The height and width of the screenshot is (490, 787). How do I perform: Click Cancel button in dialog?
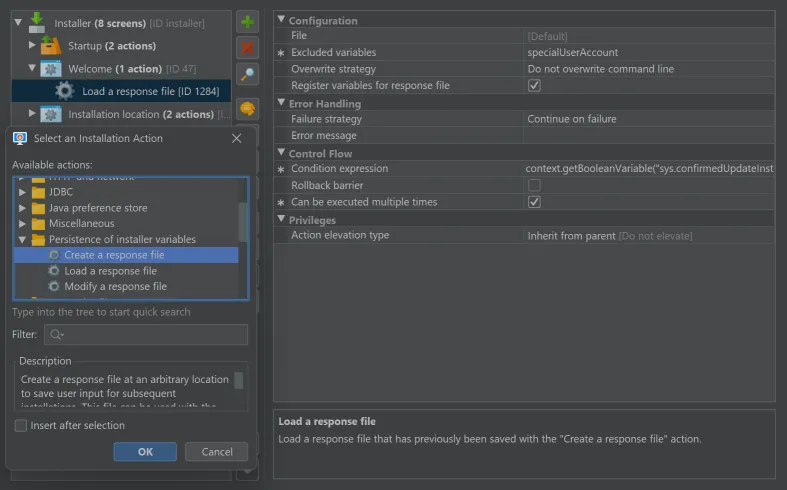click(217, 452)
